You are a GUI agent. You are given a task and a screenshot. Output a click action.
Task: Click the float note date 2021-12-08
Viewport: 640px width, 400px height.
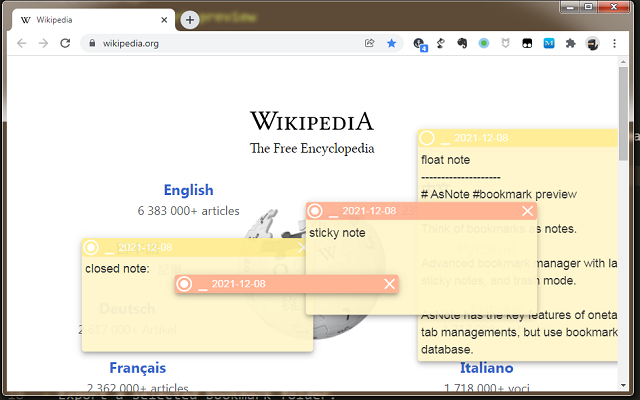(481, 138)
